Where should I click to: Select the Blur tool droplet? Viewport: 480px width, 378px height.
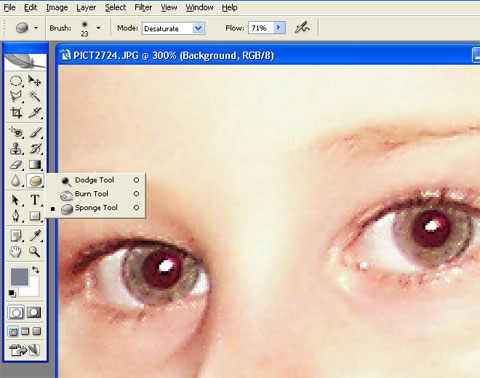point(16,181)
